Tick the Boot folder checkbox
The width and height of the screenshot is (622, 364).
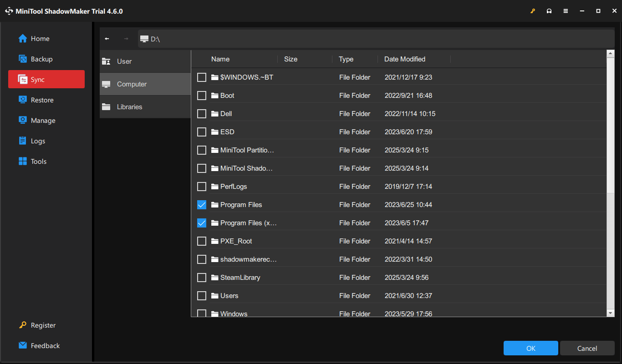202,96
